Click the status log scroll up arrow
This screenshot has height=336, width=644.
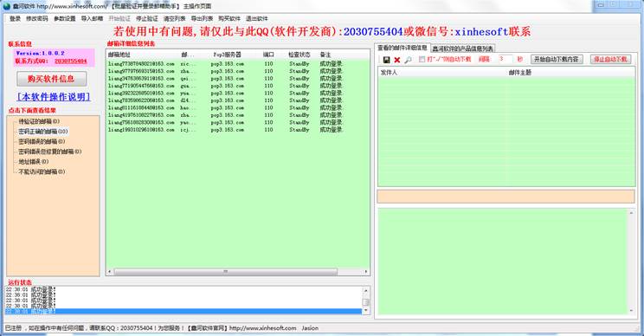click(x=365, y=290)
